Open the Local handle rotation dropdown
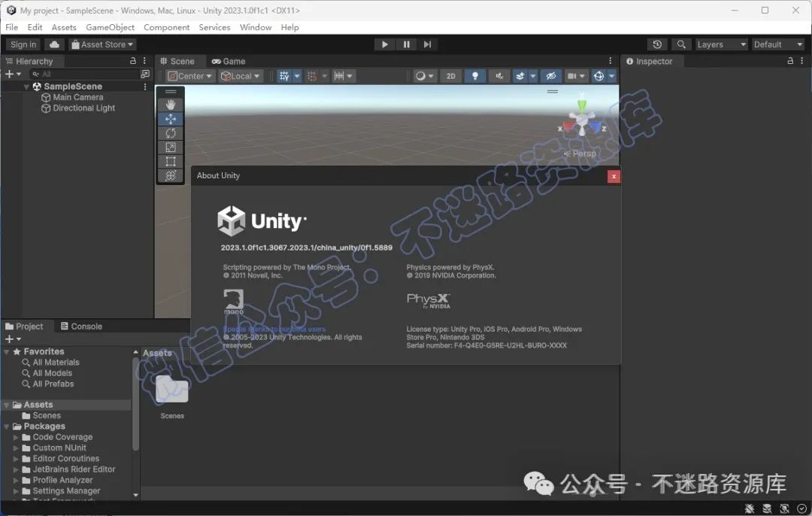812x516 pixels. [x=241, y=76]
